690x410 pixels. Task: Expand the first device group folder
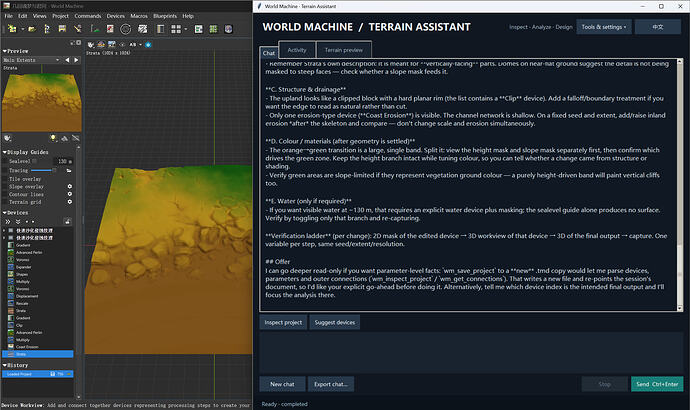pyautogui.click(x=4, y=230)
